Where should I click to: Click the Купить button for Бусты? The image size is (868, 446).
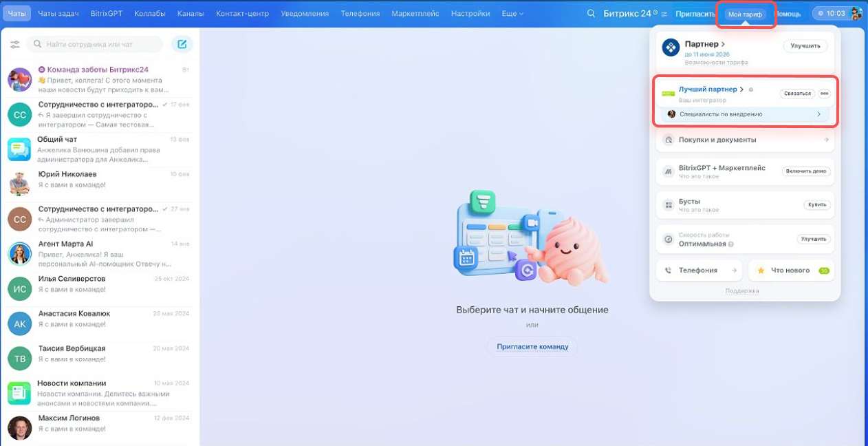817,205
